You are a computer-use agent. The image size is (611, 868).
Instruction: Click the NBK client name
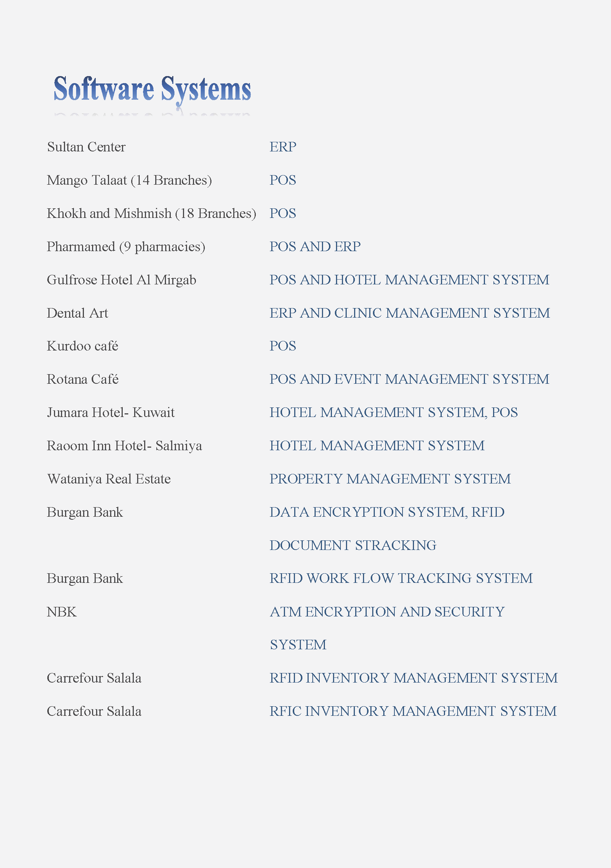pos(62,612)
